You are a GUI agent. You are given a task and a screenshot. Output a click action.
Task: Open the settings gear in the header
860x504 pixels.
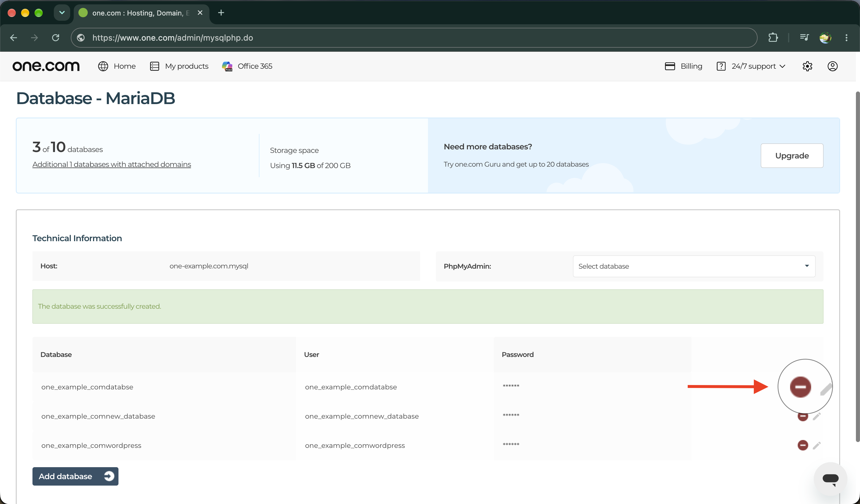(x=807, y=66)
